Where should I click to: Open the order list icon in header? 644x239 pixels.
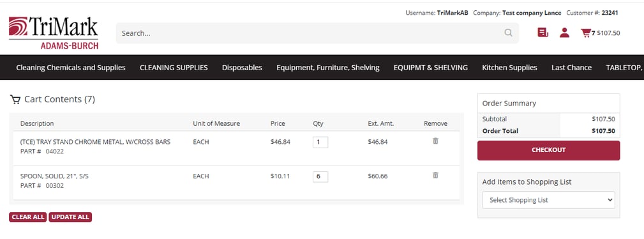pyautogui.click(x=543, y=33)
